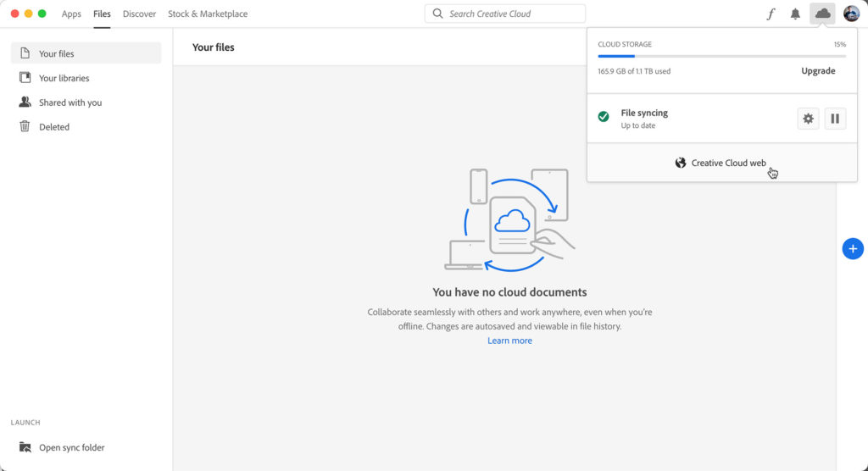Pause file syncing
Screen dimensions: 868x471
tap(835, 119)
